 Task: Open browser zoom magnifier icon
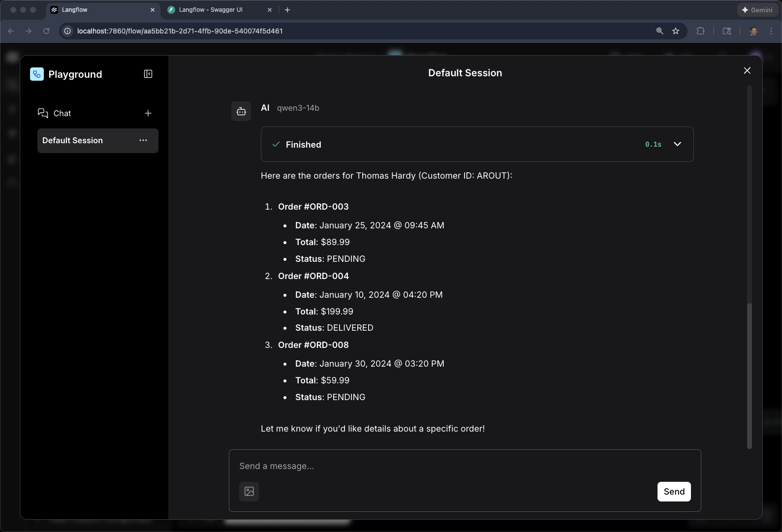[659, 31]
